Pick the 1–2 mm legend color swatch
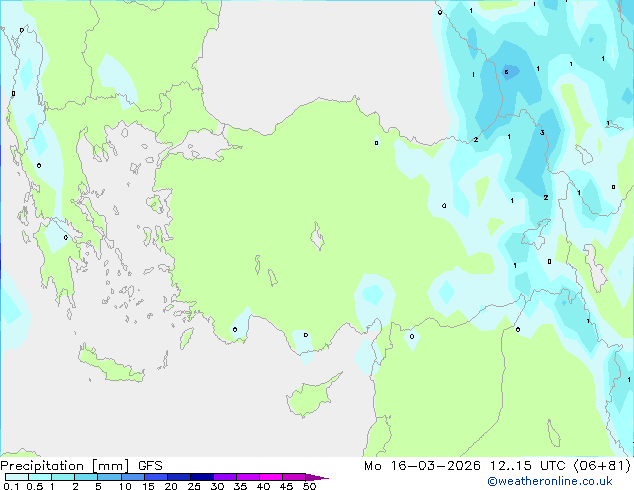 tap(63, 477)
